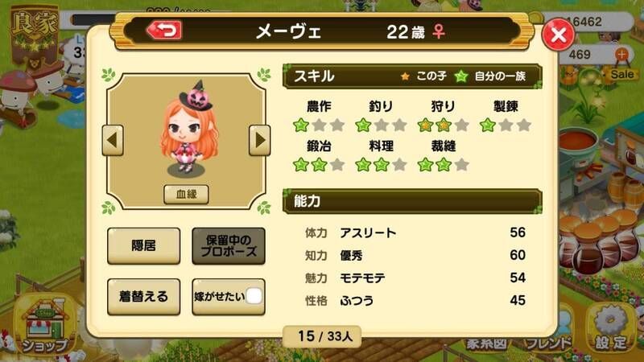Close the character panel with red X

(x=558, y=35)
